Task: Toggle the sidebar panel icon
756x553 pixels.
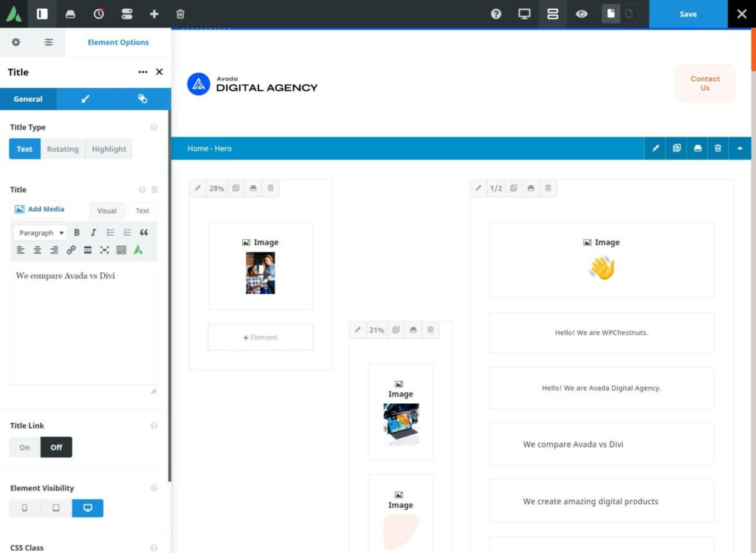Action: tap(42, 14)
